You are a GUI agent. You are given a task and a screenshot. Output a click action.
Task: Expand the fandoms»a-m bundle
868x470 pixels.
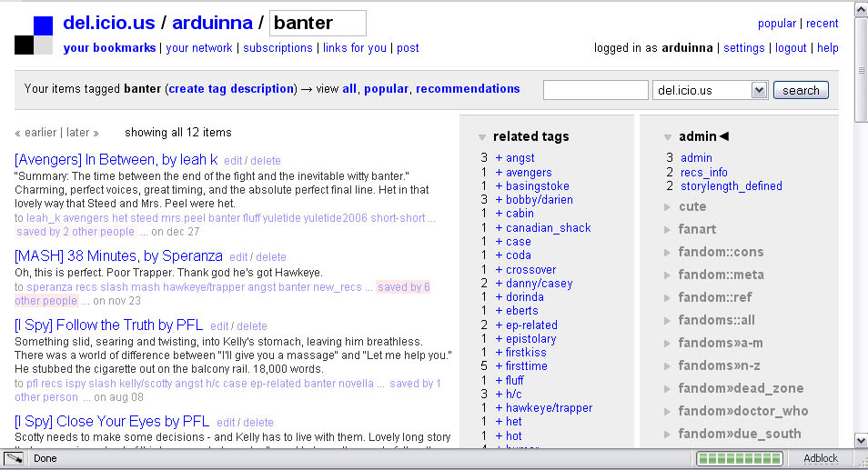click(667, 344)
